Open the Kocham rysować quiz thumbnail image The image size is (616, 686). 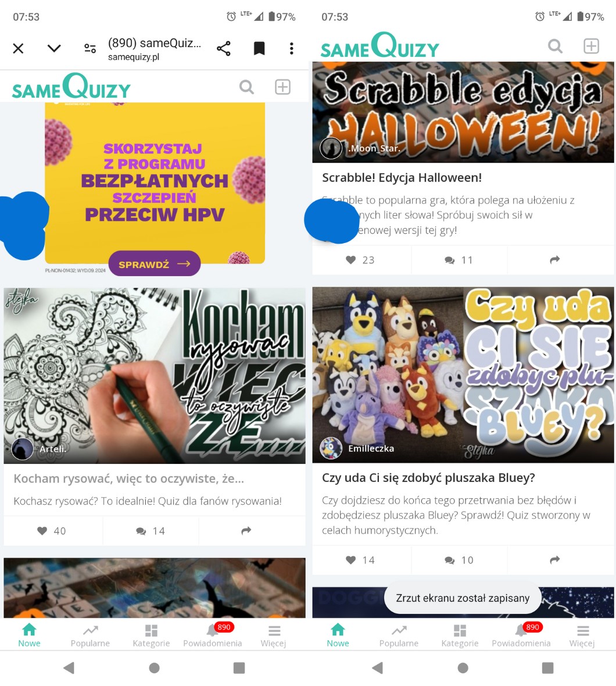155,376
